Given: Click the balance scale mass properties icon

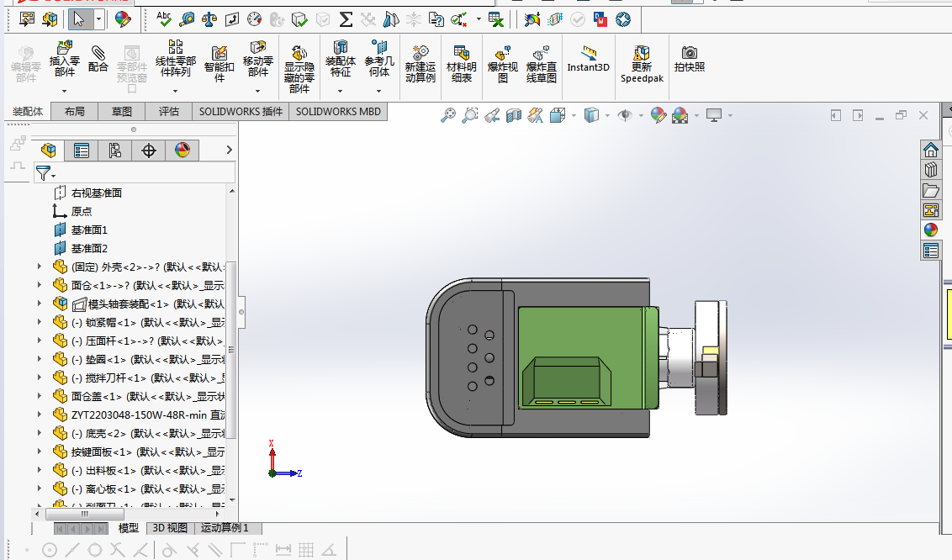Looking at the screenshot, I should 209,19.
